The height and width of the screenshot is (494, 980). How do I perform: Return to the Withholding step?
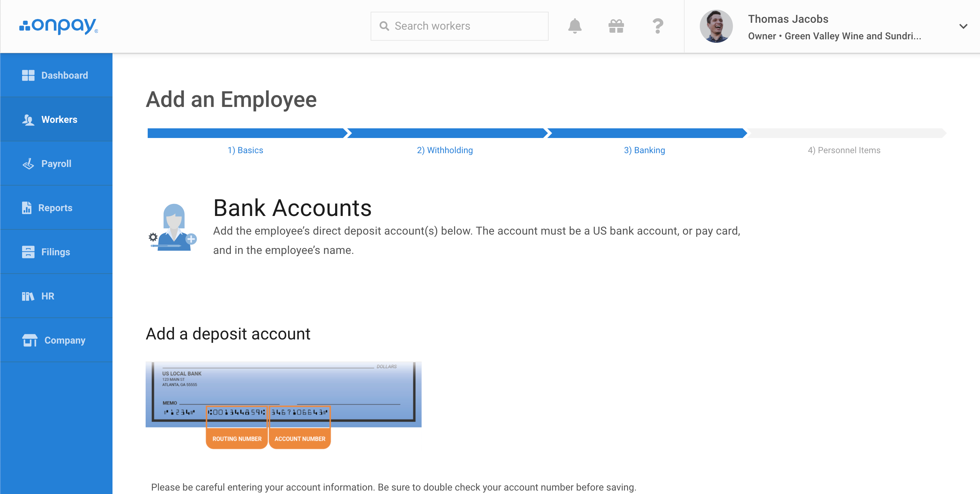coord(445,150)
